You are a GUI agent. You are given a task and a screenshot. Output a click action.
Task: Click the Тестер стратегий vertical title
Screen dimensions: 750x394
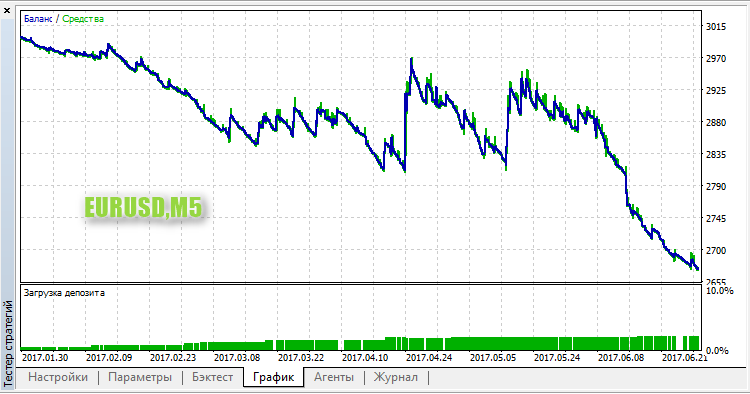point(8,343)
